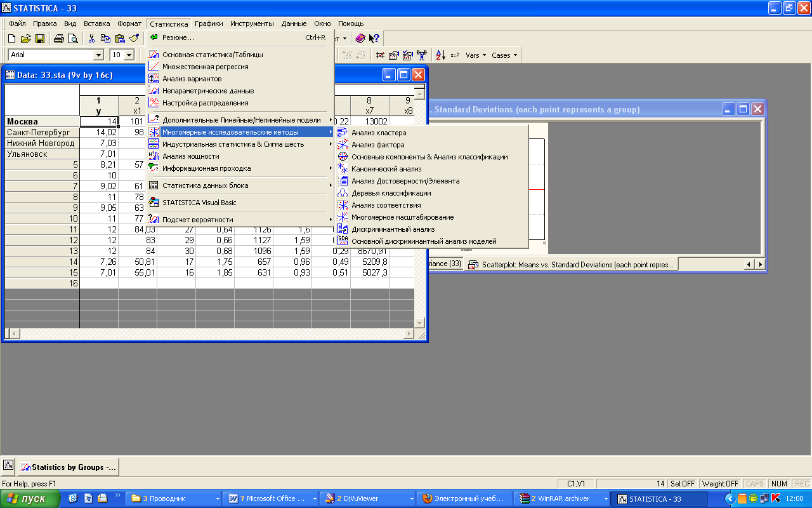Open the Помощь menu
The width and height of the screenshot is (812, 508).
pos(351,23)
